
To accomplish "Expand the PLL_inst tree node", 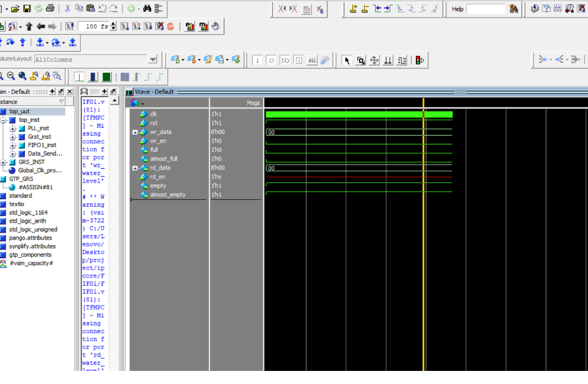I will pyautogui.click(x=13, y=128).
